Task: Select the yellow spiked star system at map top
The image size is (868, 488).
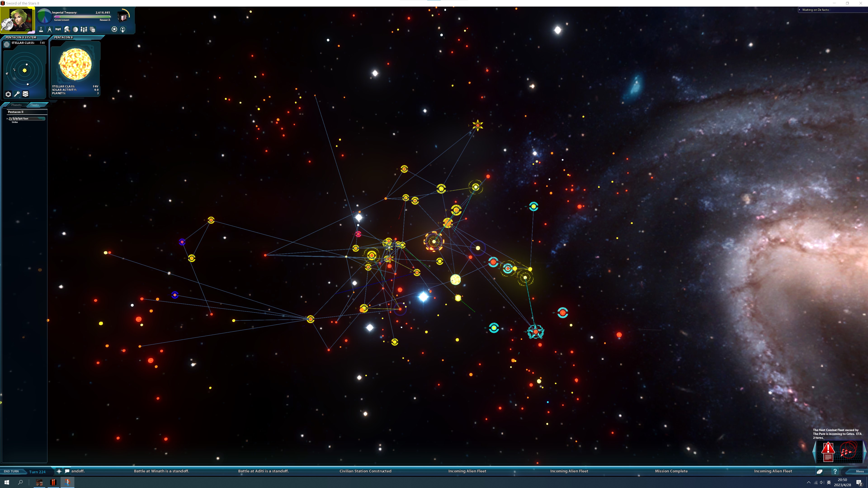Action: pyautogui.click(x=477, y=125)
